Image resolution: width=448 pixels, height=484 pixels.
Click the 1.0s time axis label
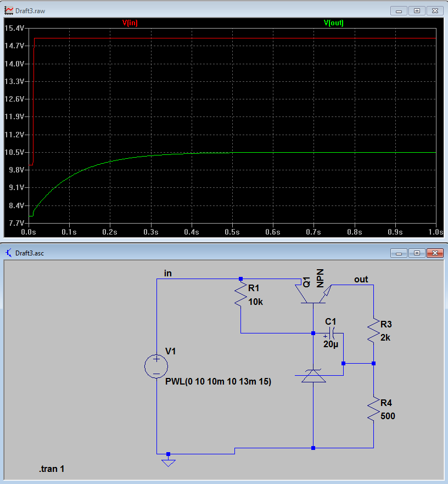(436, 232)
